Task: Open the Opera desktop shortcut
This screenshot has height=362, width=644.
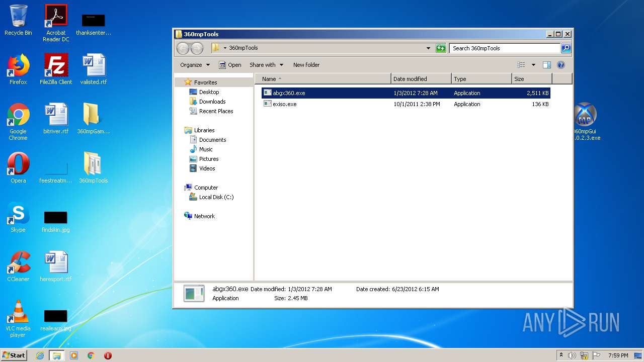Action: click(x=18, y=167)
